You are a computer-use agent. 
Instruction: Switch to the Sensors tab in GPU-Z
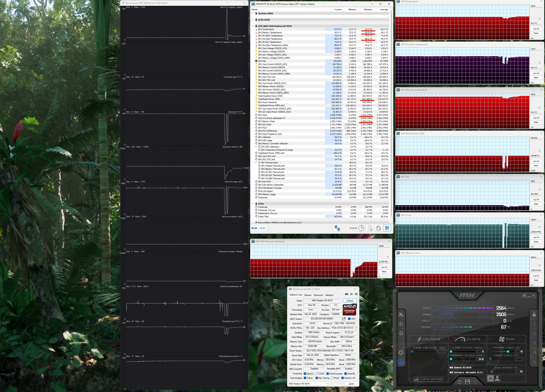[308, 295]
